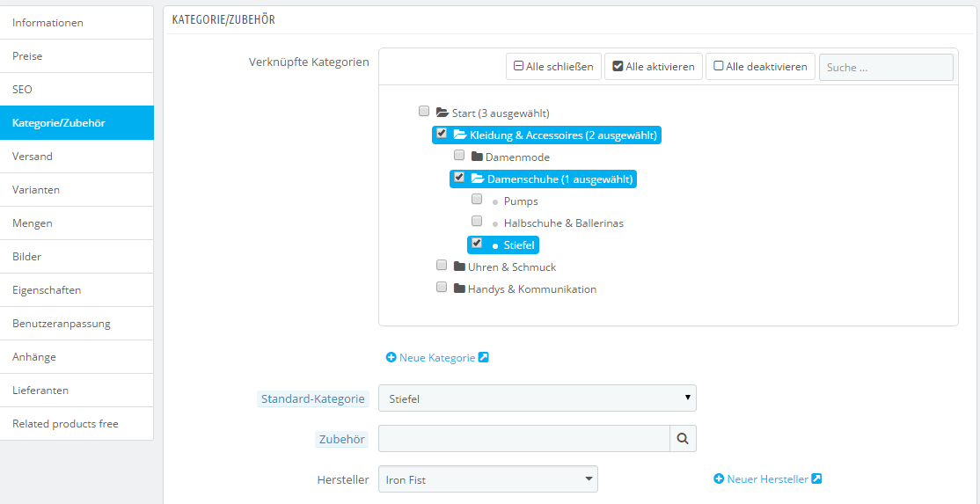
Task: Click the Handys & Kommunikation folder icon
Action: [x=459, y=289]
